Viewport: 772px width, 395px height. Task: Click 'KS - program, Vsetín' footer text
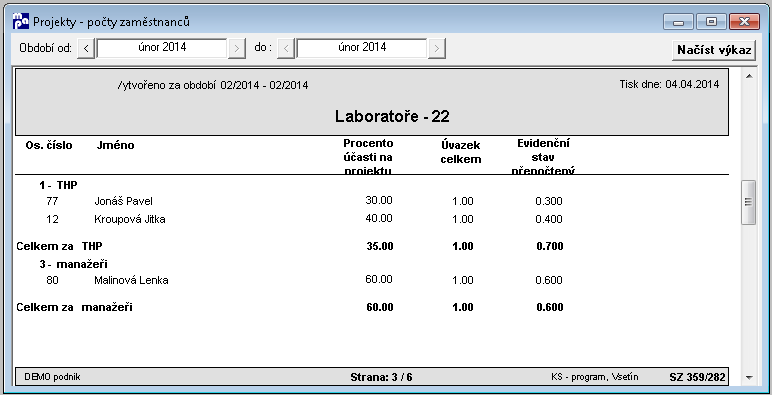tap(595, 377)
